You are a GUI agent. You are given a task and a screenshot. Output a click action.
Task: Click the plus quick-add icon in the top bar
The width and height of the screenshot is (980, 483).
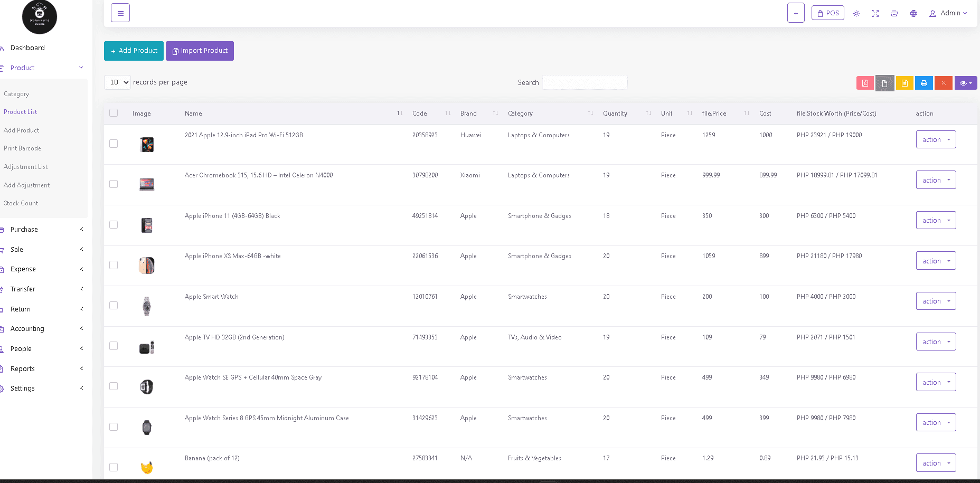[796, 13]
